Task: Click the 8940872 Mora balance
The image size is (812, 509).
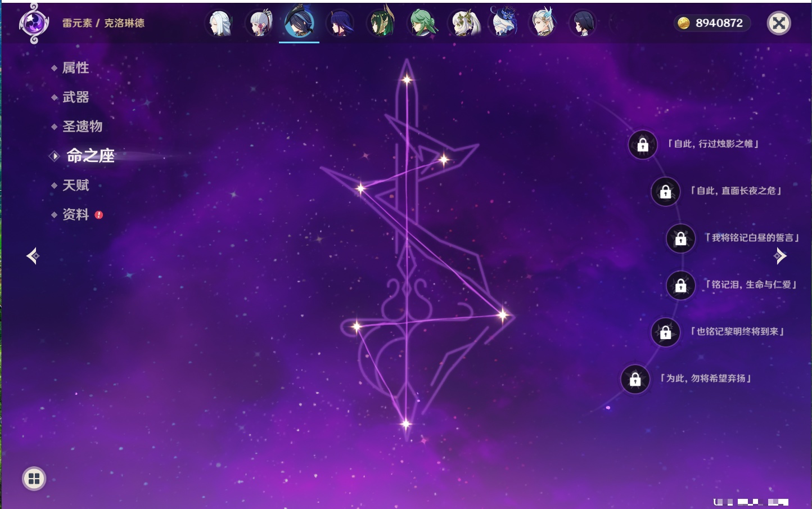Action: click(719, 23)
